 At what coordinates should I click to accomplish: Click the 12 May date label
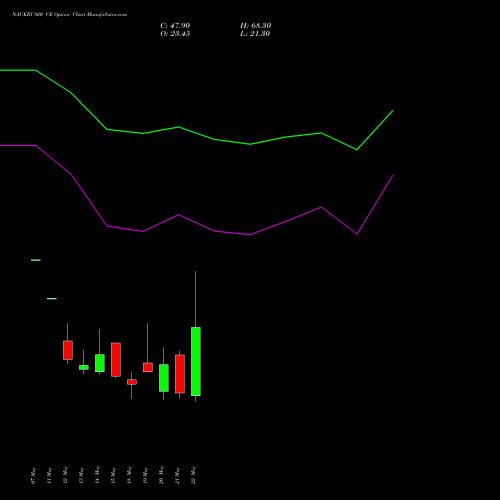coord(65,476)
